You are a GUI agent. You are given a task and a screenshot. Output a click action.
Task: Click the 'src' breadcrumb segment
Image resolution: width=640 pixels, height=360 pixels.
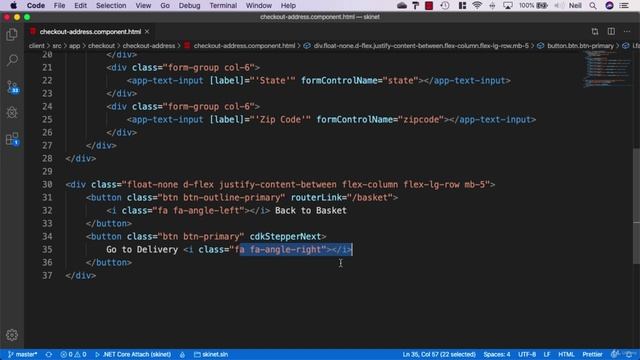pos(57,46)
